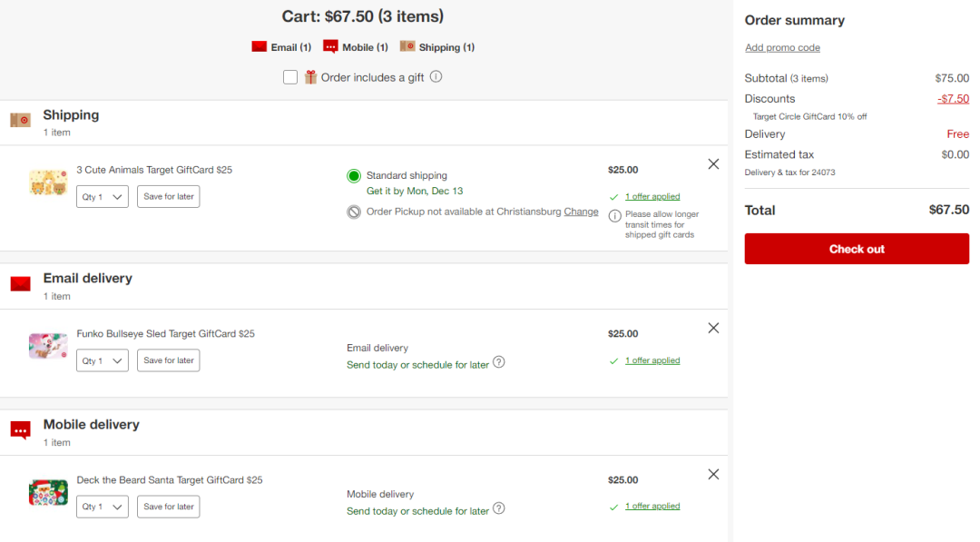Click the order pickup unavailable icon
The image size is (980, 542).
coord(354,212)
